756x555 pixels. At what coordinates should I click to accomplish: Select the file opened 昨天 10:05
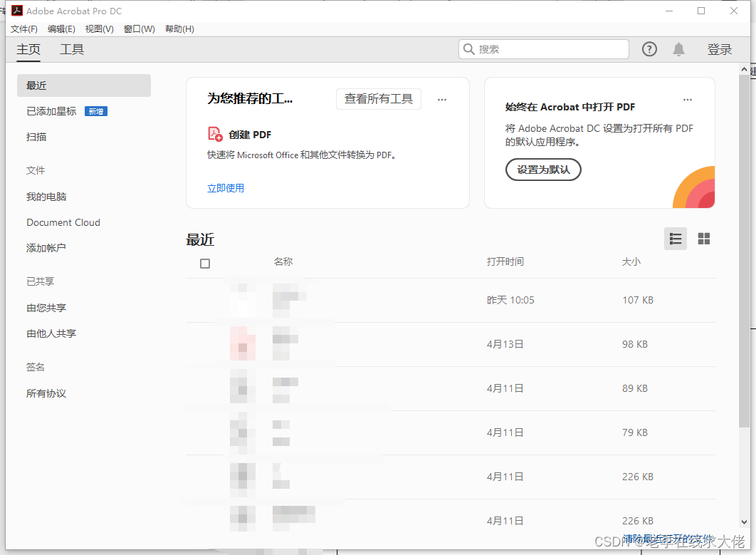point(451,300)
